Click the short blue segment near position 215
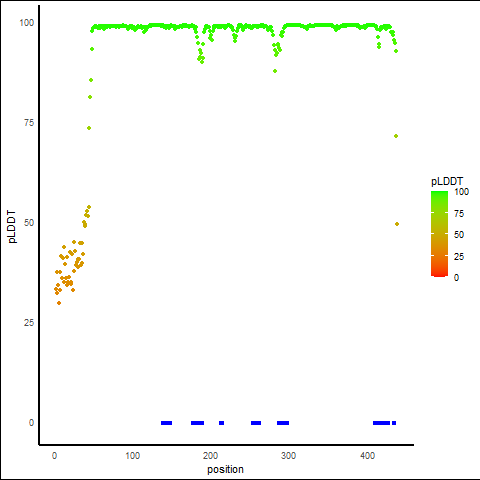 221,423
